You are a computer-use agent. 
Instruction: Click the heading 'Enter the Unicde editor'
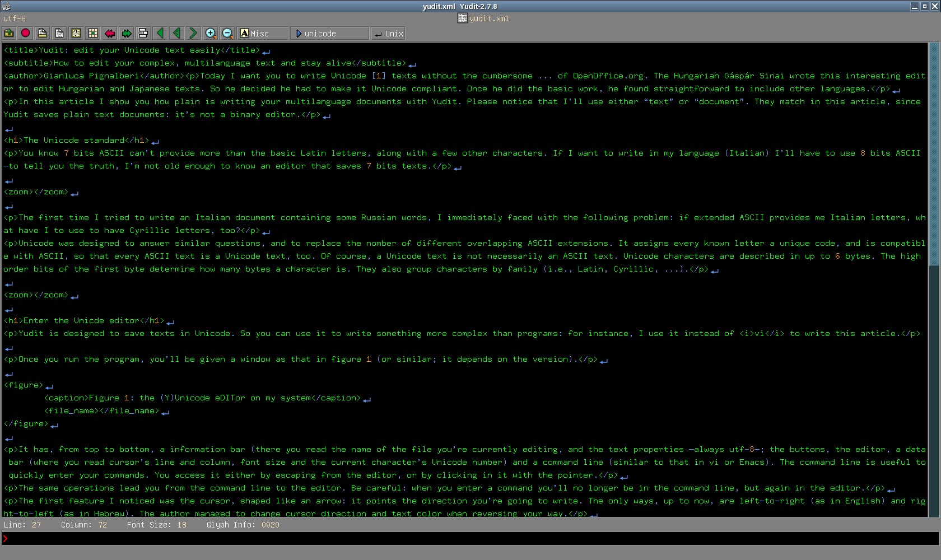(81, 320)
